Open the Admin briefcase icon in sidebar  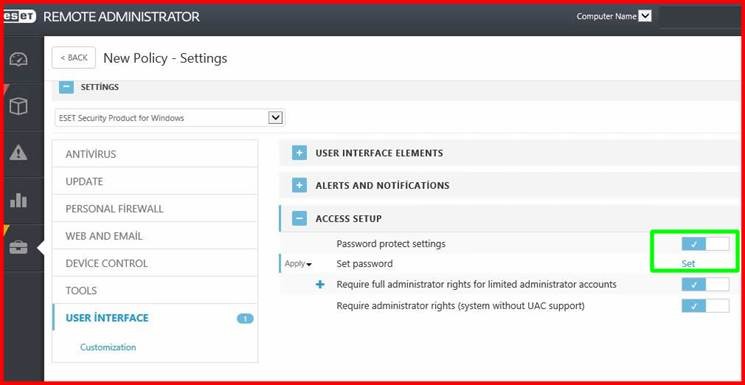pos(19,247)
